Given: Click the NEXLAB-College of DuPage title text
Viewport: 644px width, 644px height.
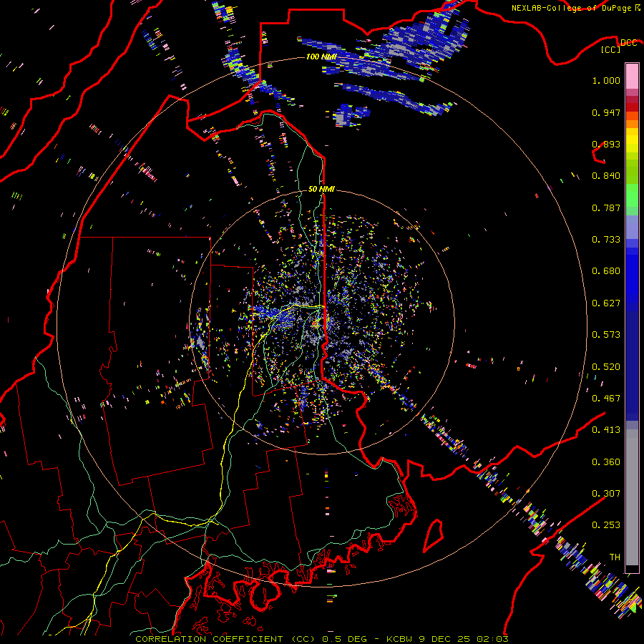Looking at the screenshot, I should [571, 8].
